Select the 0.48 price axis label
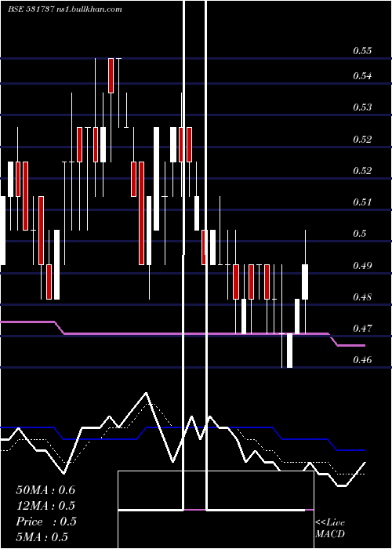This screenshot has width=392, height=549. [362, 297]
